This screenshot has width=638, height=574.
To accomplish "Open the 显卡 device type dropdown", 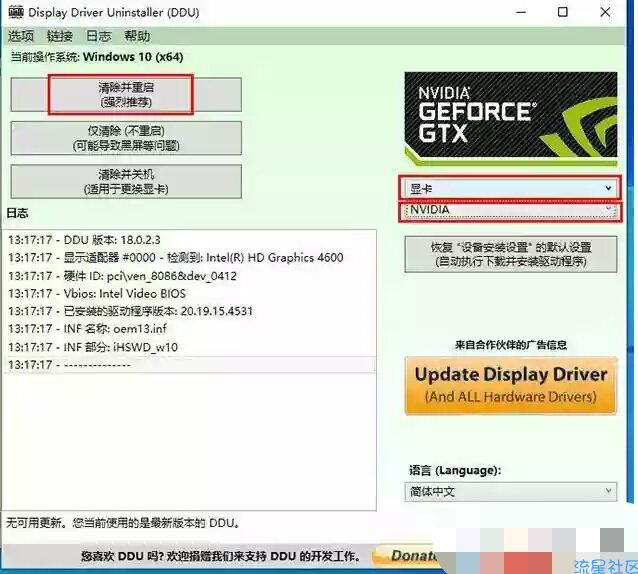I will 510,188.
